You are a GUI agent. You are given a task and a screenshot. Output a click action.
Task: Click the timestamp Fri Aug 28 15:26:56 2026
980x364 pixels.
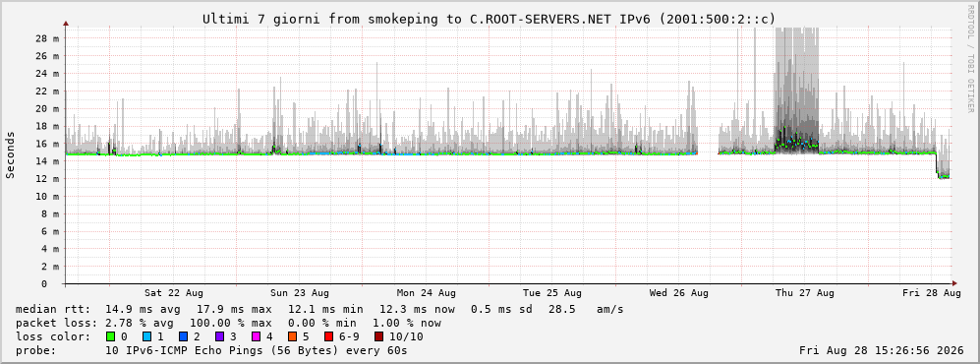click(882, 350)
